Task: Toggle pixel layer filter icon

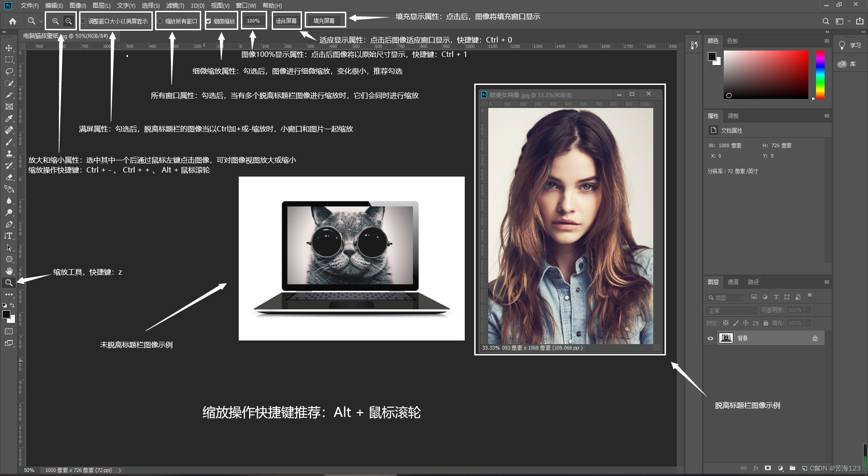Action: point(754,297)
